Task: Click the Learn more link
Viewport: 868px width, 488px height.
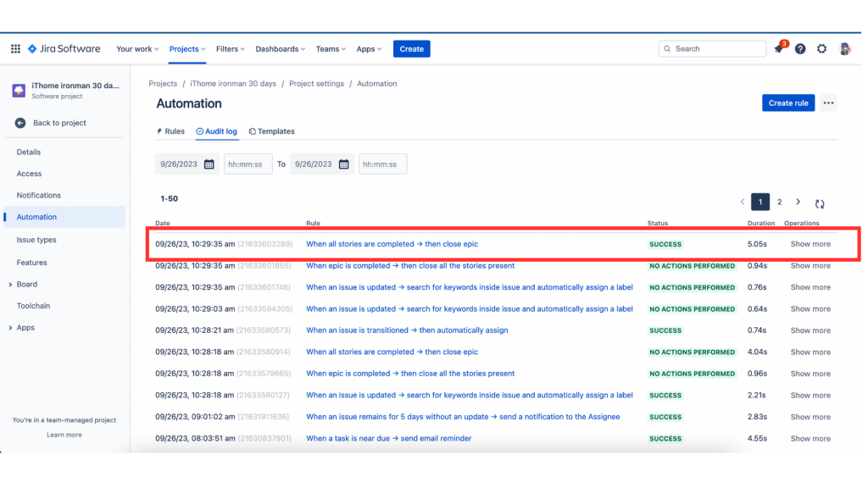Action: click(x=64, y=435)
